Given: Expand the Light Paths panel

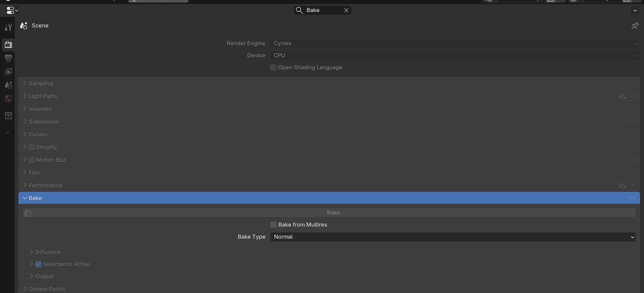Looking at the screenshot, I should (329, 96).
